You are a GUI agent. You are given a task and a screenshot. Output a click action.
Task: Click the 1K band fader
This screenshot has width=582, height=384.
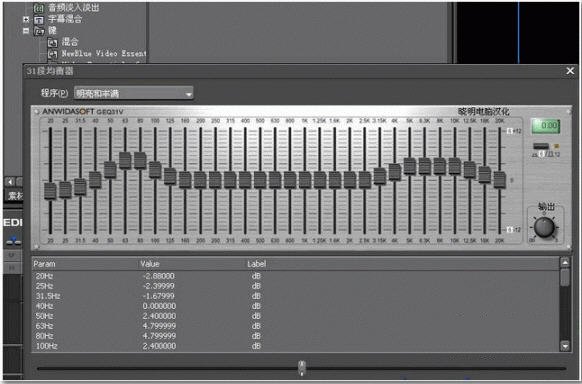305,180
